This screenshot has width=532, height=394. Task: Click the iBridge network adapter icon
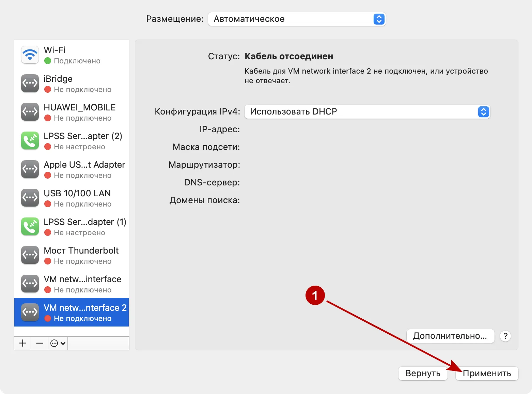pyautogui.click(x=30, y=83)
